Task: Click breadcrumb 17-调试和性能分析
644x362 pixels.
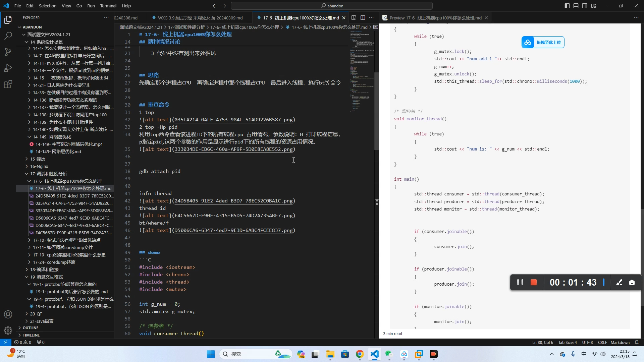Action: click(186, 27)
